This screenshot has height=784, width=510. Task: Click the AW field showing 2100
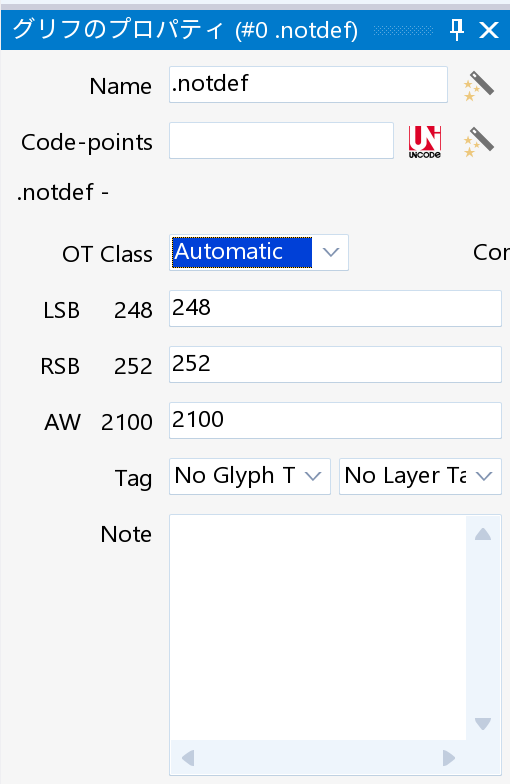pos(335,420)
